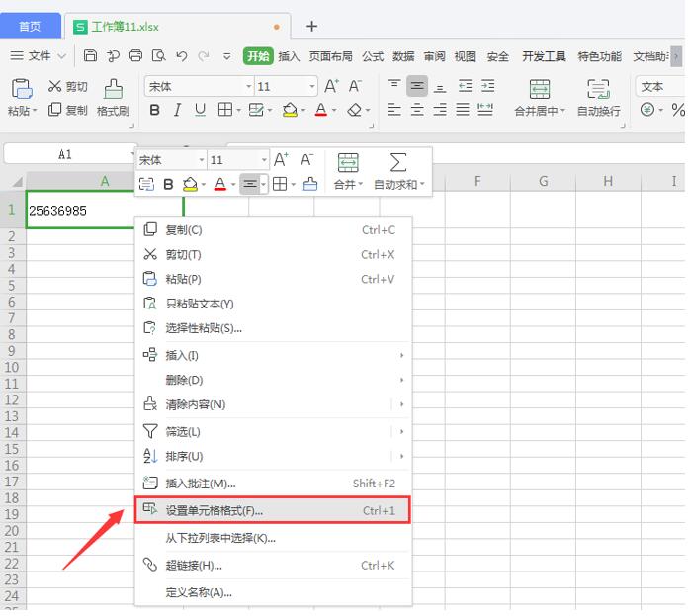This screenshot has width=689, height=616.
Task: Undo the last action
Action: (x=182, y=56)
